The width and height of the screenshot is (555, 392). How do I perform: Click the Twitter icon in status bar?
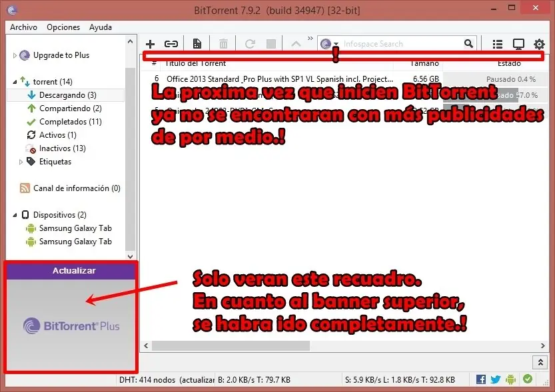click(496, 379)
